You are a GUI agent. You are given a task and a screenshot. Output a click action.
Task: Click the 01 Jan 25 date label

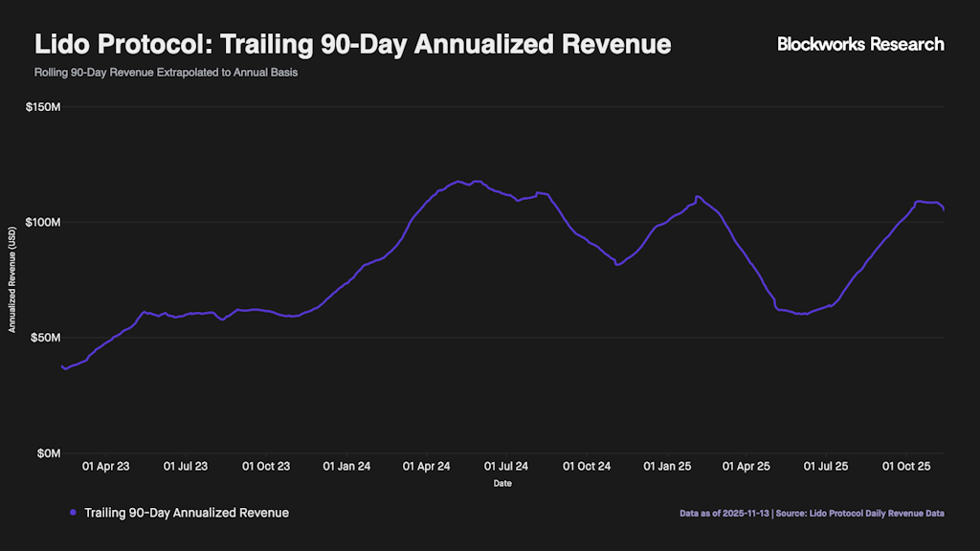[667, 467]
